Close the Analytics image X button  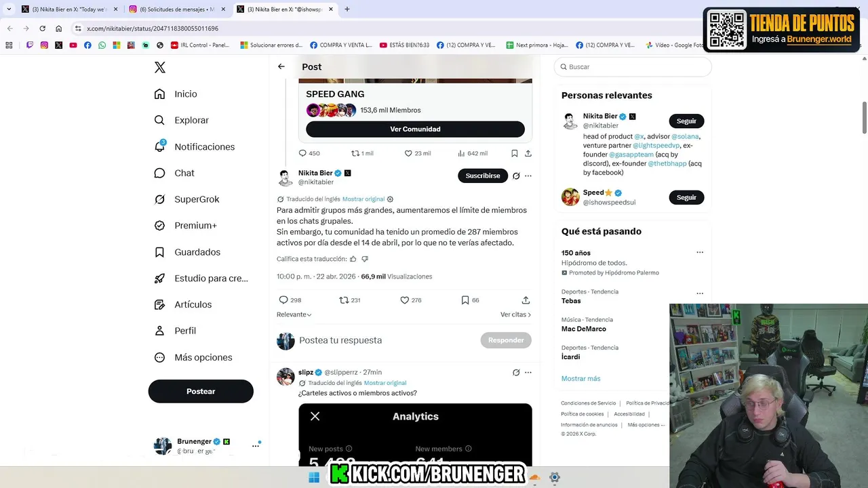click(315, 416)
